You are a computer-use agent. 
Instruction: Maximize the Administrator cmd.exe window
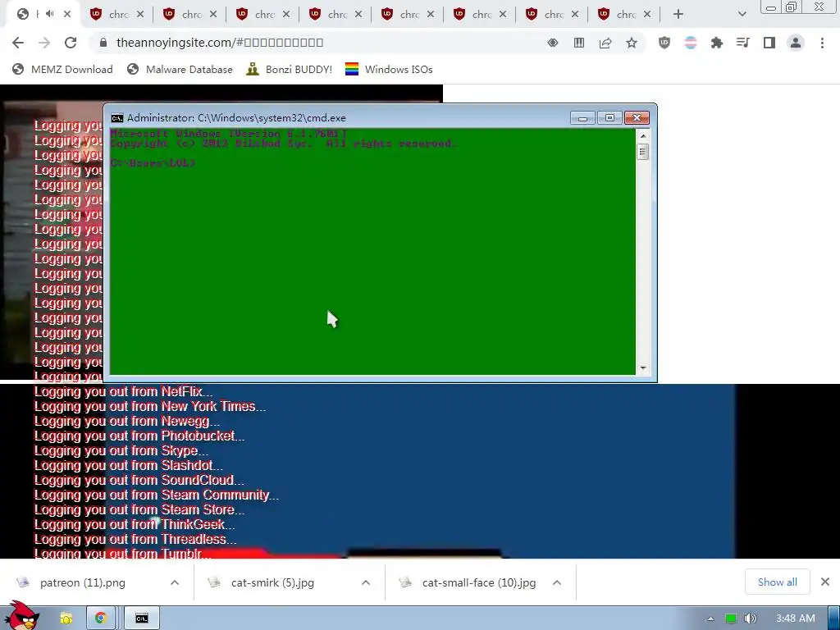coord(609,118)
